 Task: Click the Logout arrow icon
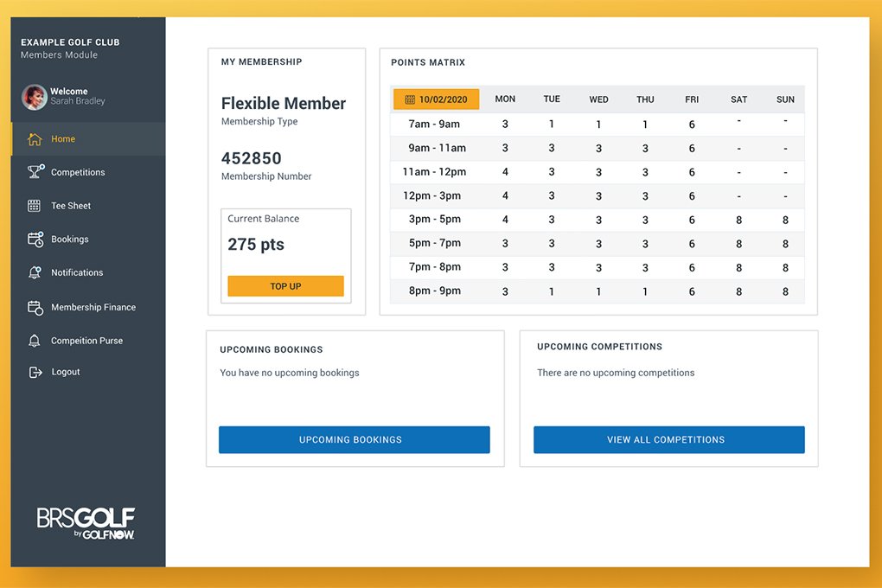pyautogui.click(x=35, y=373)
